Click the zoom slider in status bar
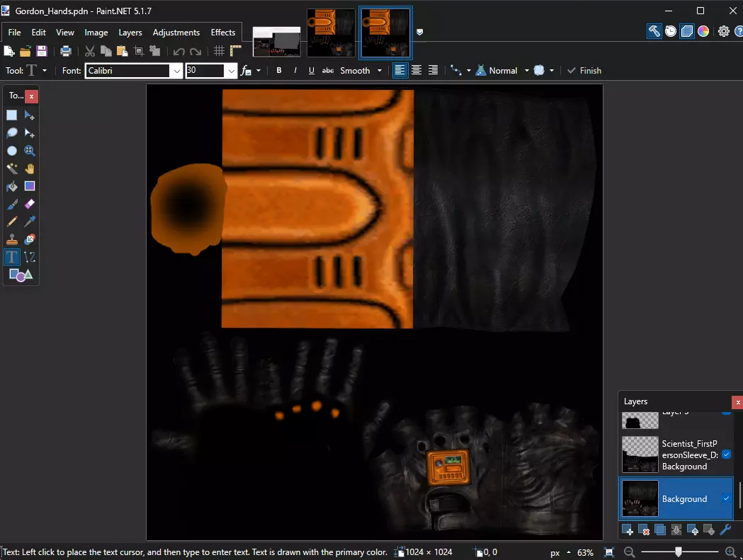 tap(678, 552)
